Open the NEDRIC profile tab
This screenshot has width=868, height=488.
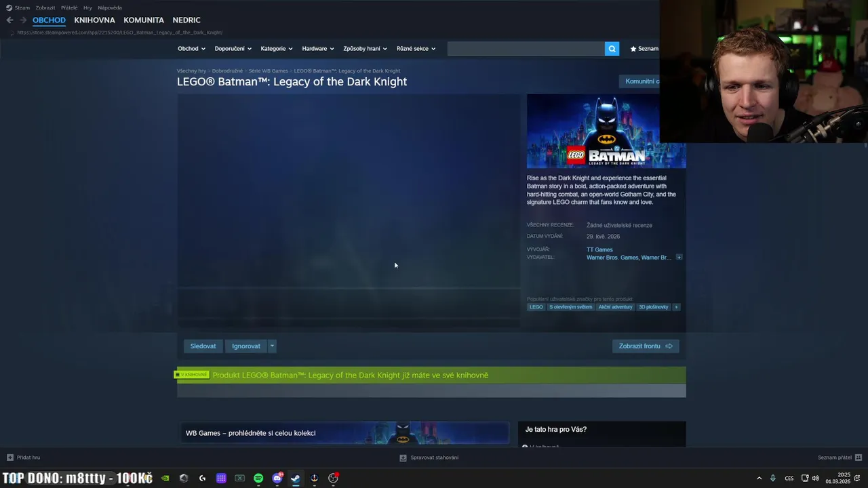point(186,20)
